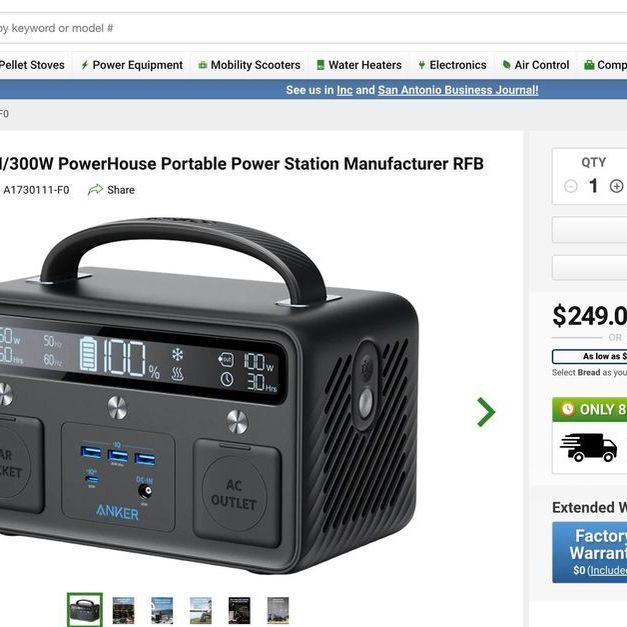Image resolution: width=627 pixels, height=627 pixels.
Task: Click the Electronics plug icon
Action: 421,65
